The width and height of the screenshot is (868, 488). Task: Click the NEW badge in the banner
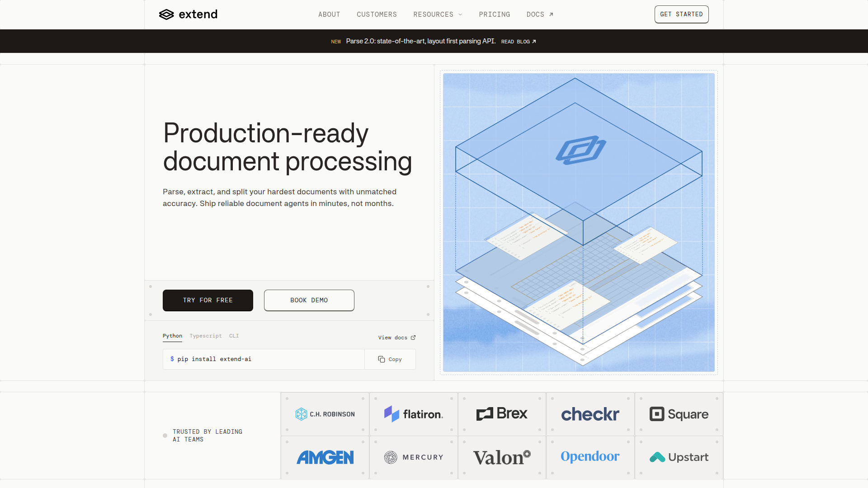pos(336,42)
